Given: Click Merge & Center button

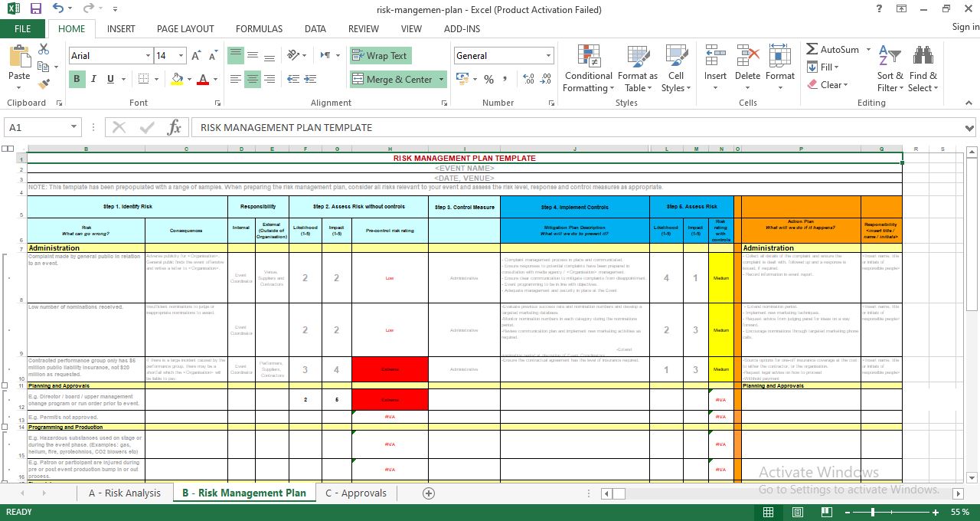Looking at the screenshot, I should (393, 79).
